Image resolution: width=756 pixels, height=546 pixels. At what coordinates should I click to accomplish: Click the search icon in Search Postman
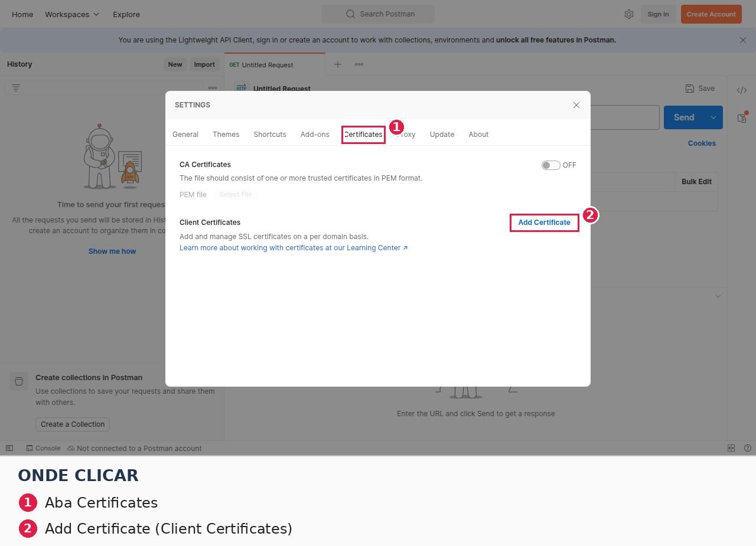pyautogui.click(x=351, y=14)
